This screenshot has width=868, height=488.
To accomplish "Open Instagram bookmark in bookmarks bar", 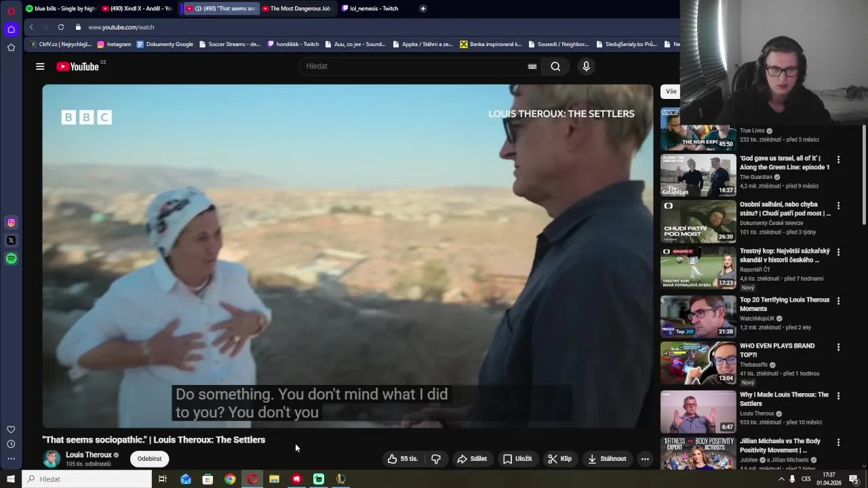I will pos(114,44).
